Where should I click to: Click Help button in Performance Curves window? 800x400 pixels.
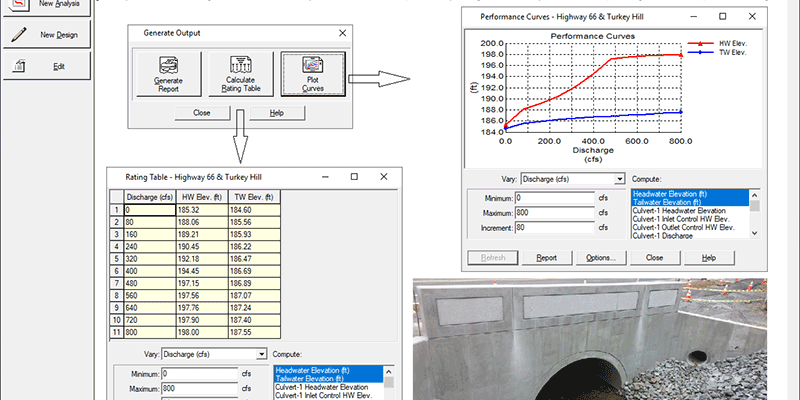point(709,258)
